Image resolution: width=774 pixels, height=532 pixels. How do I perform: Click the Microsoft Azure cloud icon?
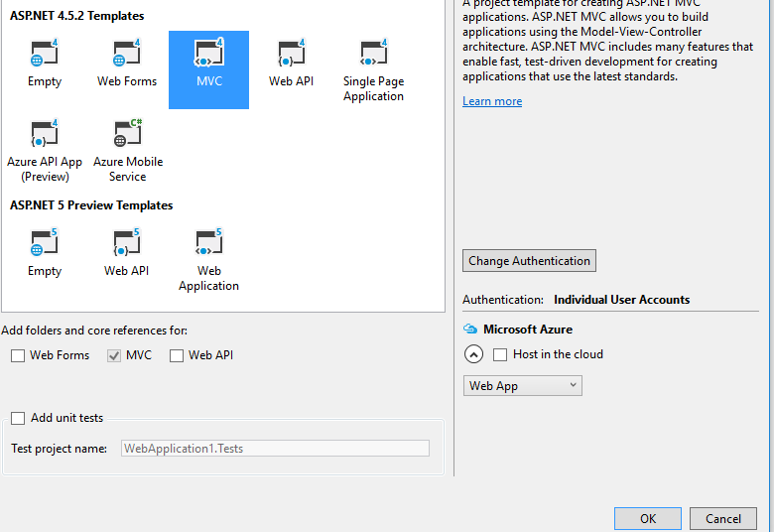coord(470,329)
